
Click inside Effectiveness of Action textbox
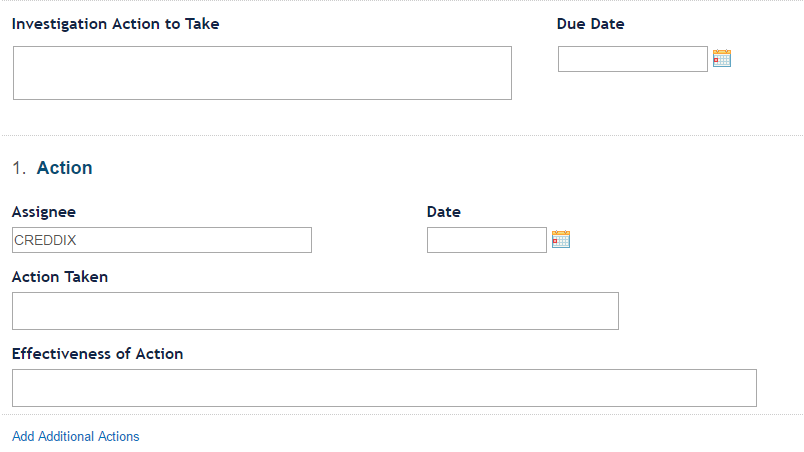(384, 388)
